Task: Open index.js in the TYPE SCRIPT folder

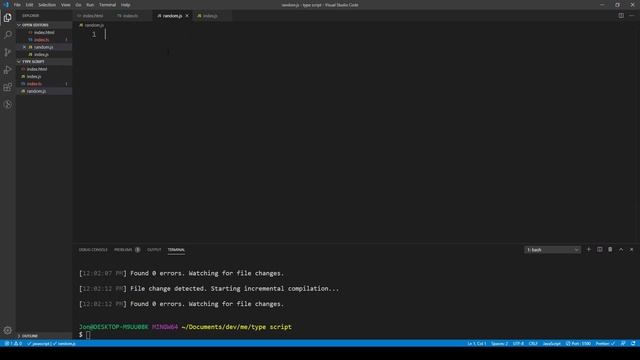Action: click(44, 76)
